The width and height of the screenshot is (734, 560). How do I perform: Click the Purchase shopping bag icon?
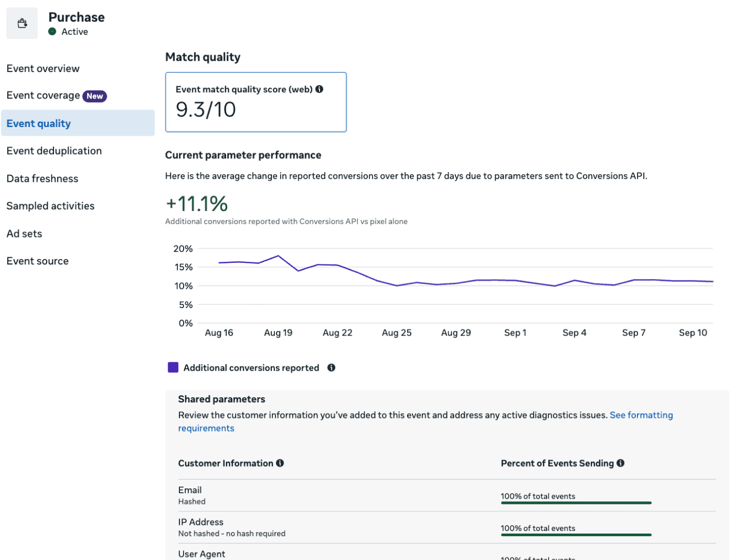pyautogui.click(x=22, y=23)
